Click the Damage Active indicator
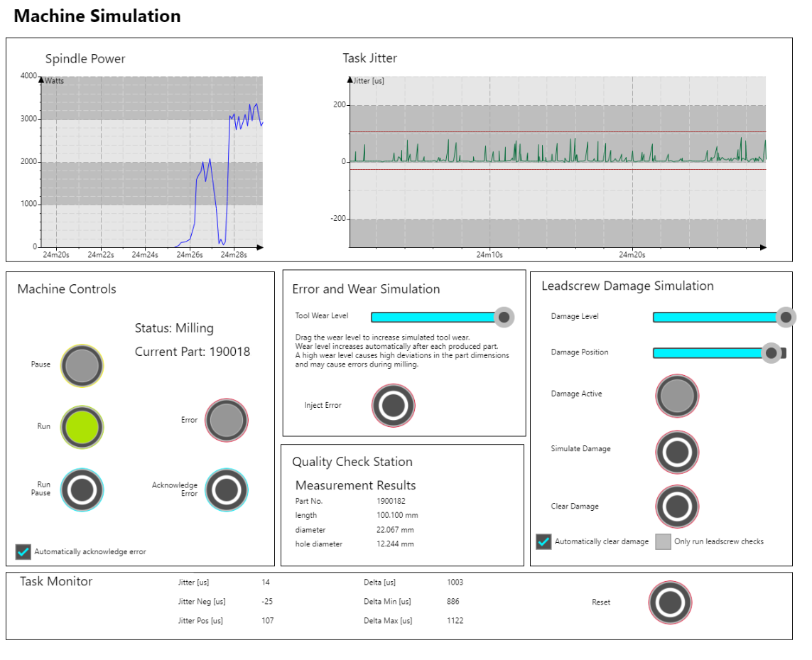The image size is (812, 660). [677, 396]
